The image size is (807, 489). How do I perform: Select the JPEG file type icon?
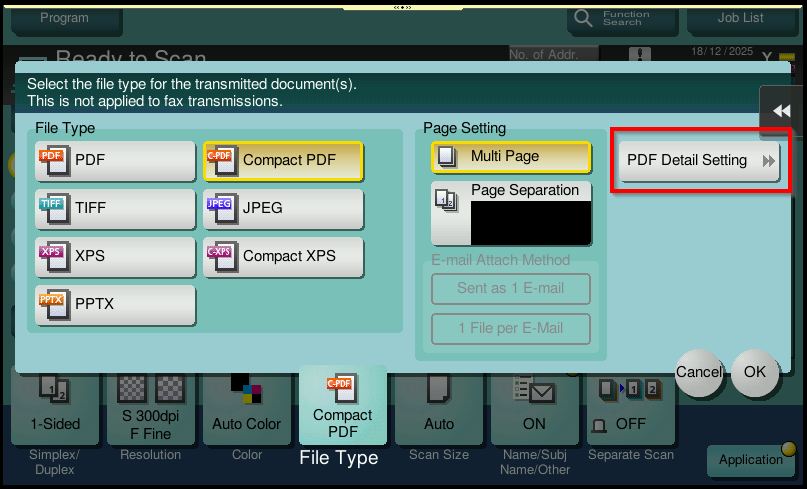click(x=222, y=208)
